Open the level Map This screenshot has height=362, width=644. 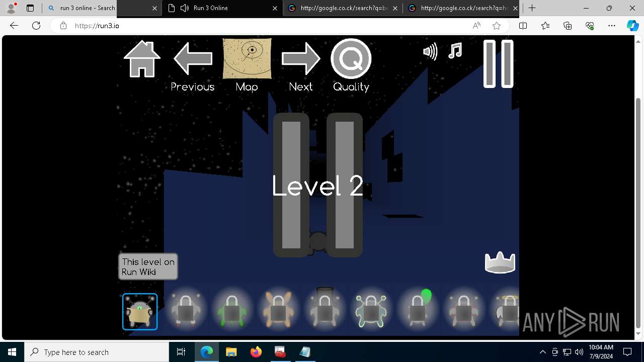pyautogui.click(x=247, y=59)
